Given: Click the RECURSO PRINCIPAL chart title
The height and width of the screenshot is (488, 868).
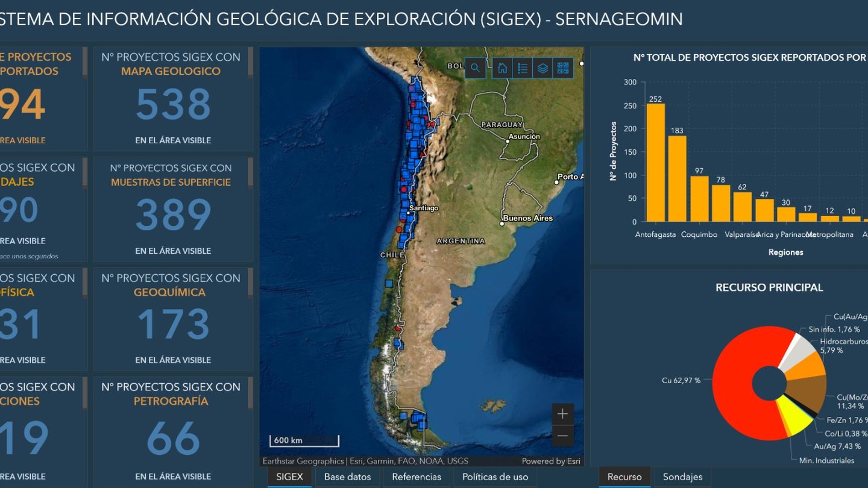Looking at the screenshot, I should (769, 288).
